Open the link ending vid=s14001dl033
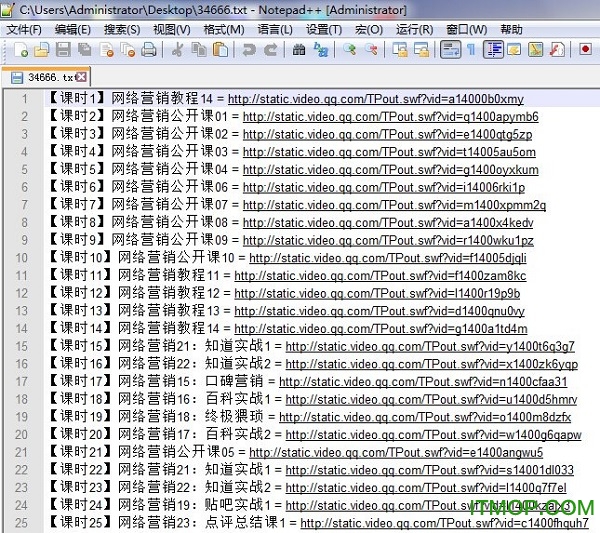The height and width of the screenshot is (533, 600). [430, 470]
